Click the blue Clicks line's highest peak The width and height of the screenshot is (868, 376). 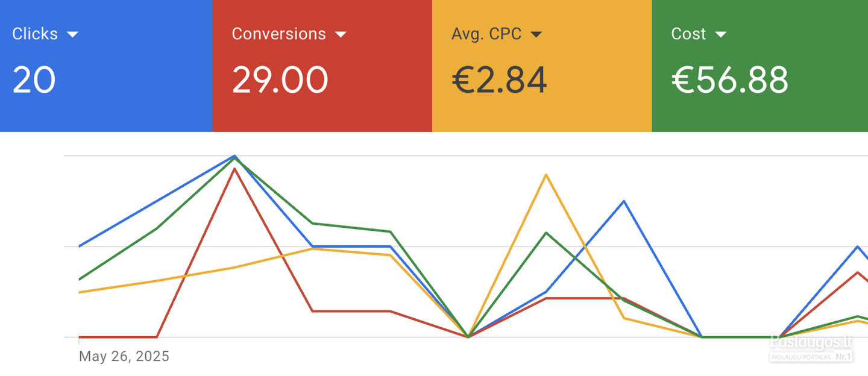[x=234, y=155]
